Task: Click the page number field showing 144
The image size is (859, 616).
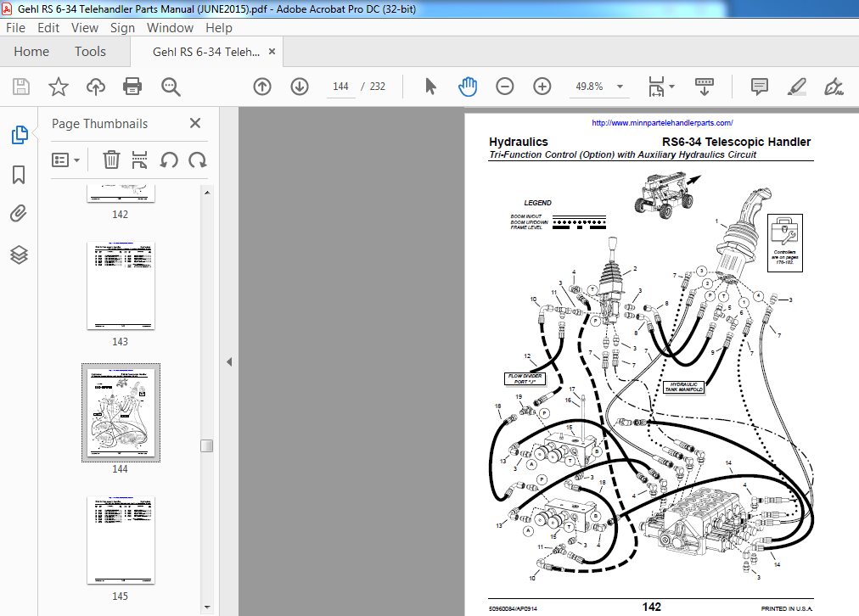Action: 340,87
